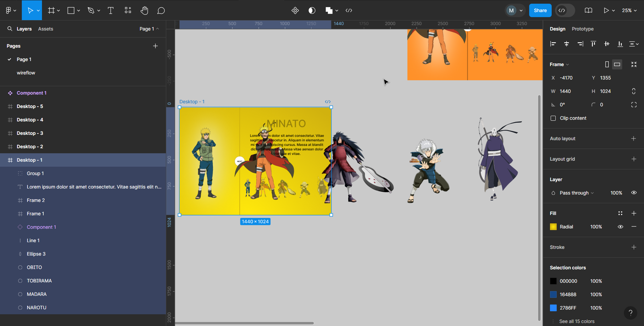Add a Stroke with plus

(x=634, y=247)
